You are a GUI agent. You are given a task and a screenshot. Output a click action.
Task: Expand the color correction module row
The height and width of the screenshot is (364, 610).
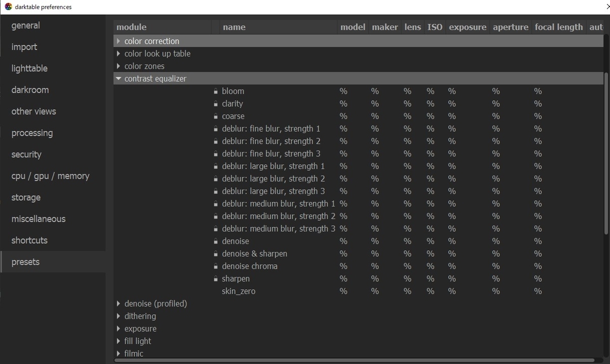(119, 41)
